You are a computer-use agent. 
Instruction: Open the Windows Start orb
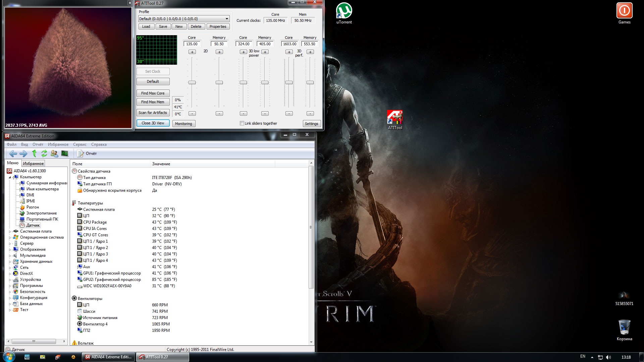tap(9, 357)
